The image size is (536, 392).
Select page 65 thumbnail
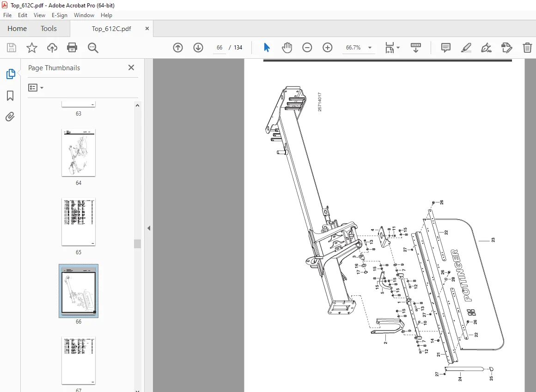coord(78,221)
